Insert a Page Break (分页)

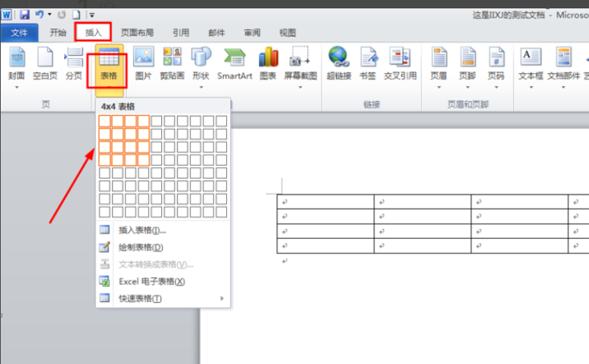click(x=73, y=63)
